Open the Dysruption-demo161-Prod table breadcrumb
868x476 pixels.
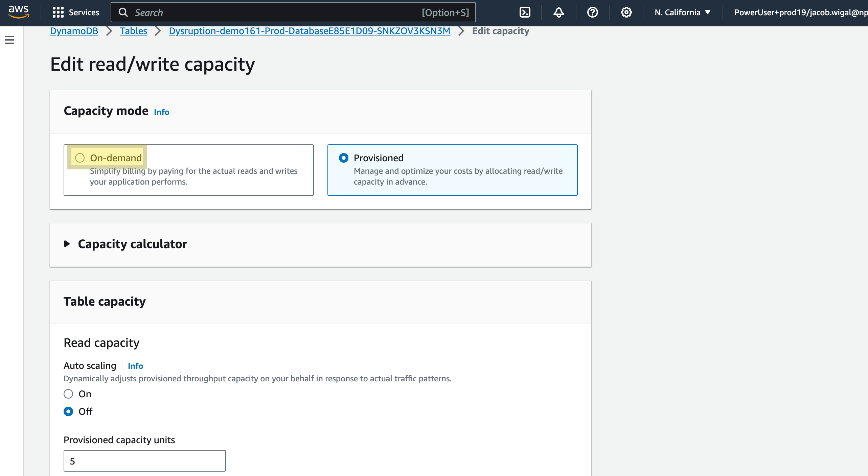310,31
